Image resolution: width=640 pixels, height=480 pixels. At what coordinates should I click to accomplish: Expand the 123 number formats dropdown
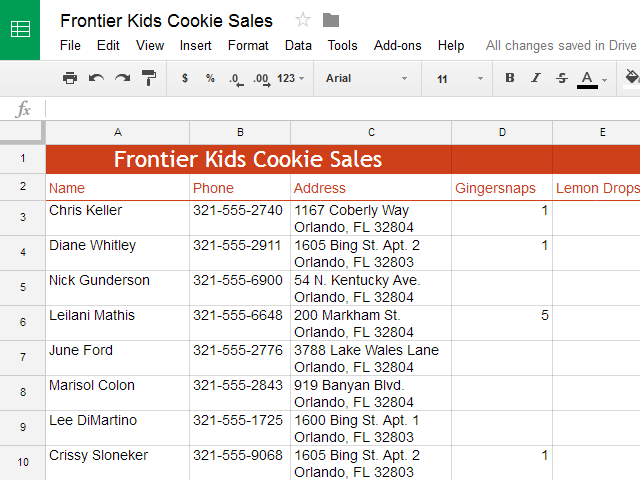(x=291, y=78)
